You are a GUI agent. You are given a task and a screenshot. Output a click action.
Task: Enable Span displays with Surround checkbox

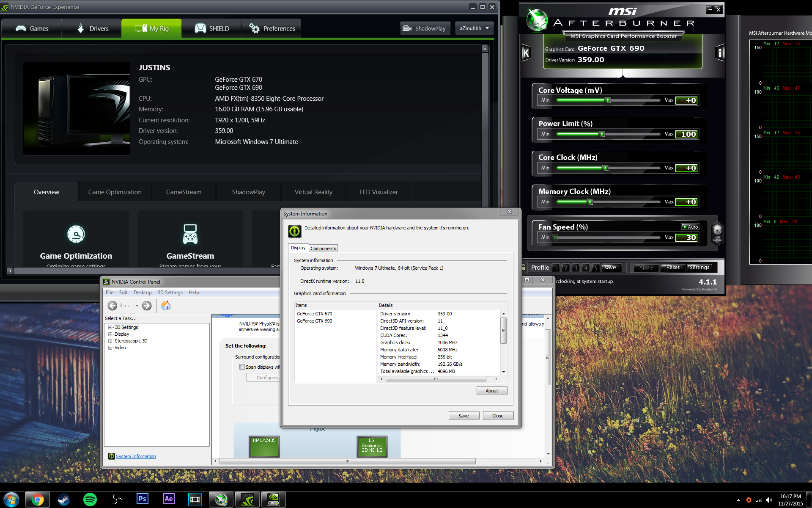pyautogui.click(x=242, y=367)
